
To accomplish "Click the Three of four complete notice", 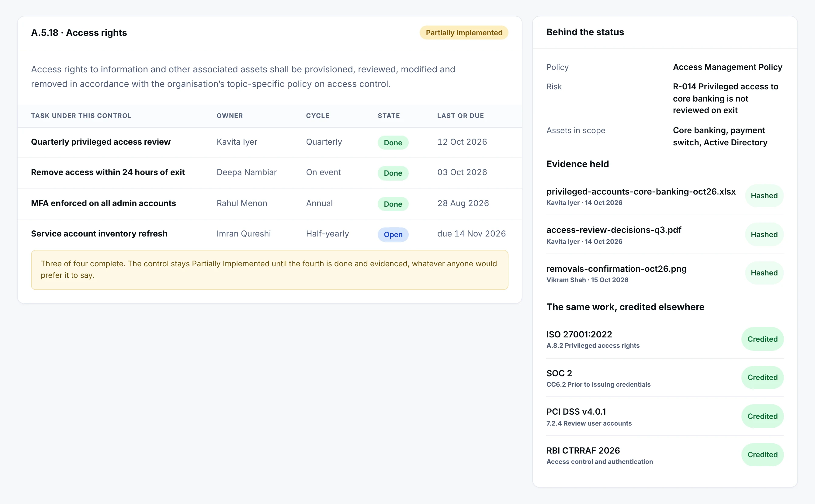I will click(269, 270).
